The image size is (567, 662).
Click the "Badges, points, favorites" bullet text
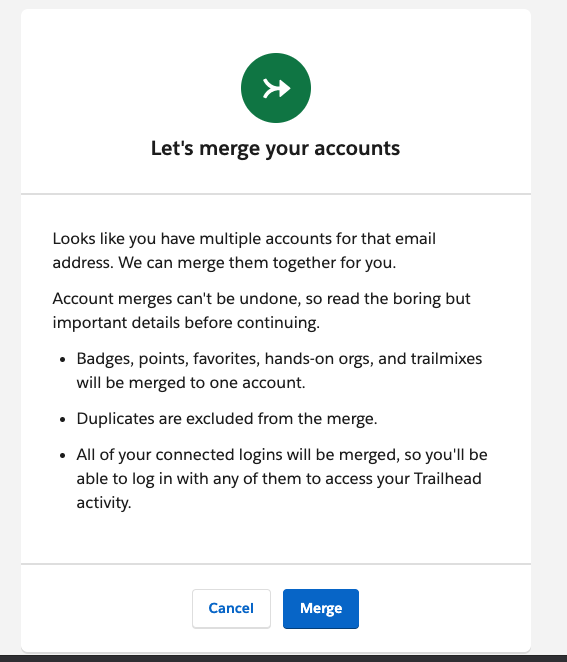(x=279, y=358)
